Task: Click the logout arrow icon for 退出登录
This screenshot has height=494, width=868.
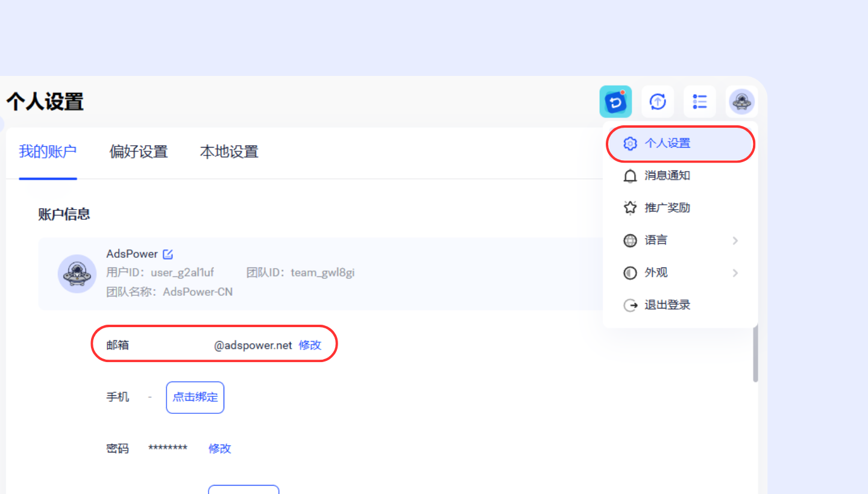Action: pos(630,305)
